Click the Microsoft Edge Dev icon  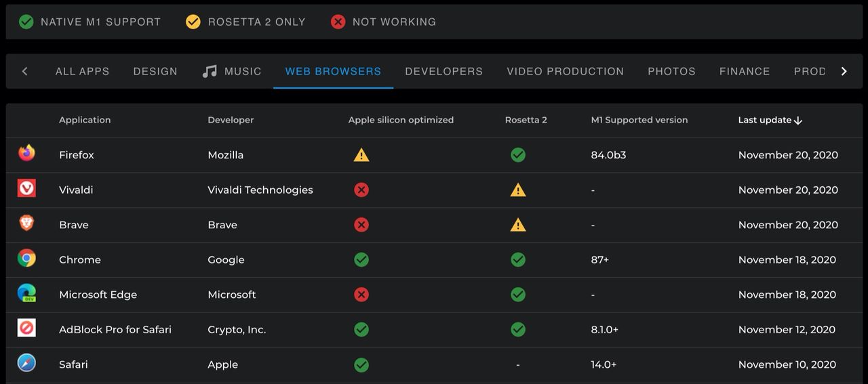pyautogui.click(x=26, y=294)
